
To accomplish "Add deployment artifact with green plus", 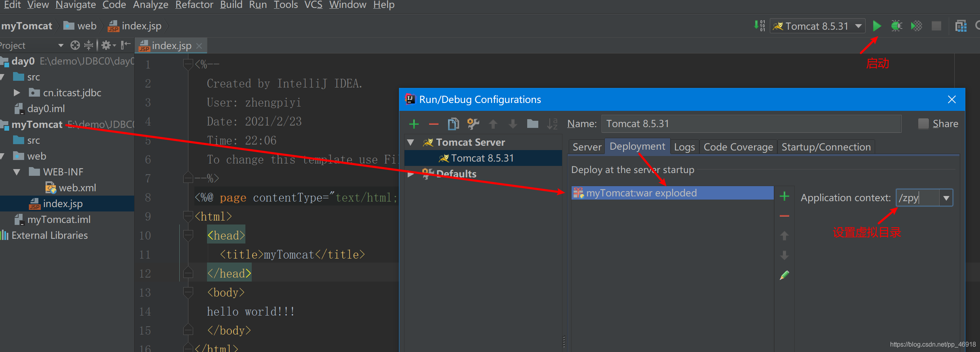I will (784, 196).
